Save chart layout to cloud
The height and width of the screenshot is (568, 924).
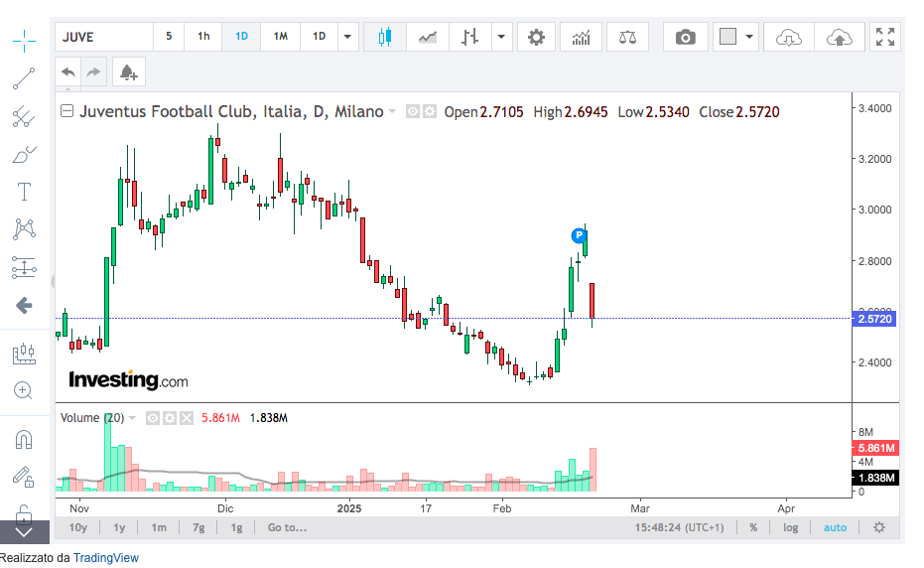pyautogui.click(x=840, y=37)
